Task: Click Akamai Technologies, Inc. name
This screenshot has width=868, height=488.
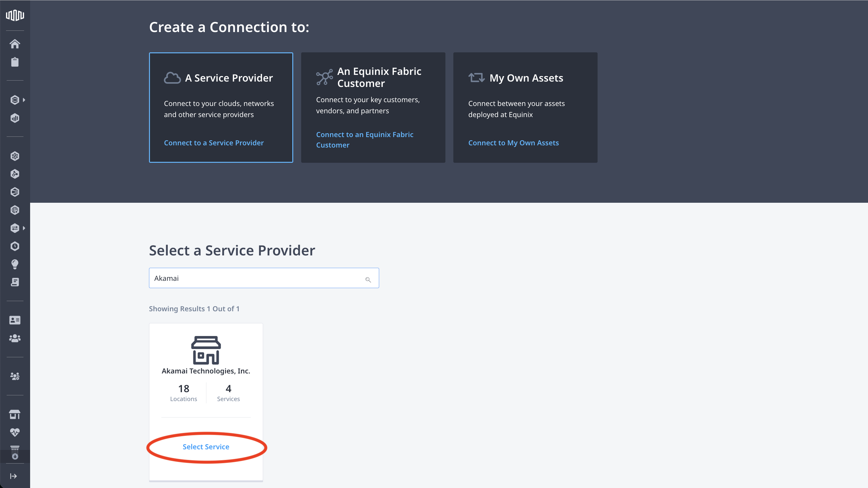Action: tap(206, 371)
